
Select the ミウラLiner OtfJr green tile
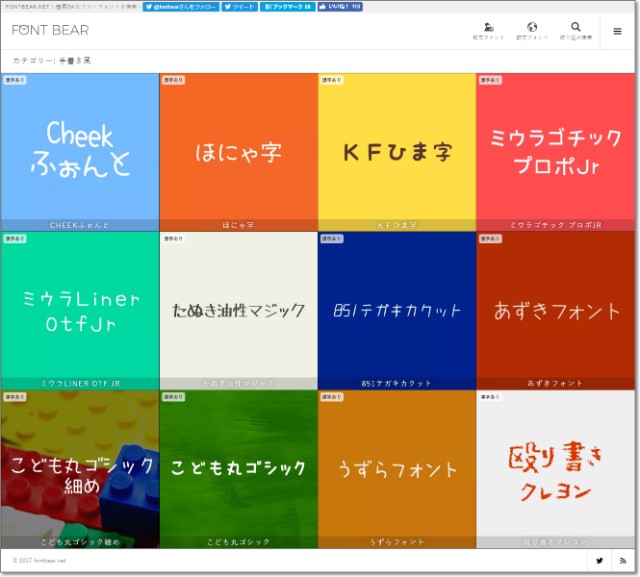(80, 310)
